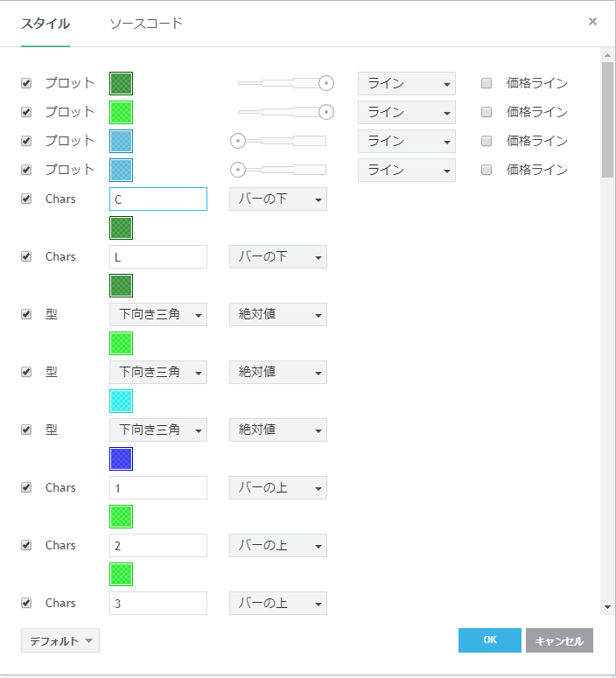Open the first プロット dark green color swatch
Viewport: 616px width, 678px height.
[x=121, y=83]
